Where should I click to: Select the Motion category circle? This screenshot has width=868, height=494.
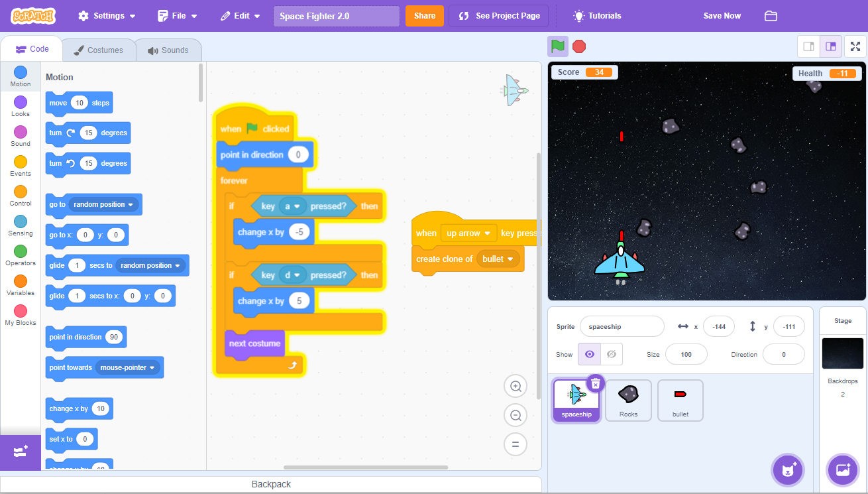(21, 72)
